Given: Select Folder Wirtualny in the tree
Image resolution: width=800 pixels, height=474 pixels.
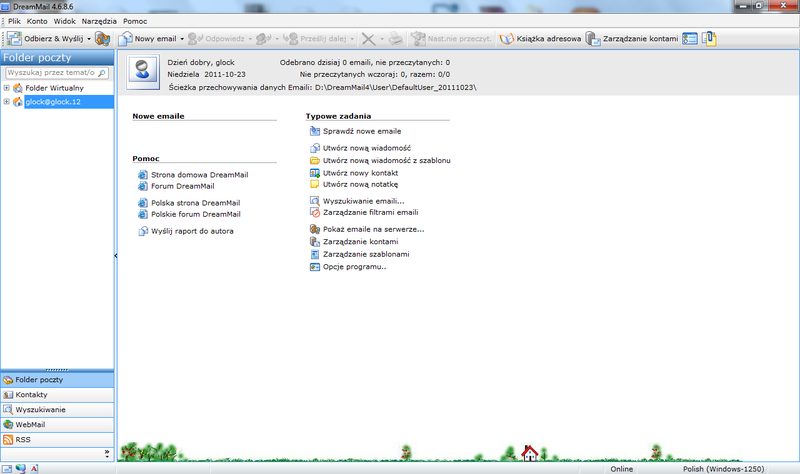Looking at the screenshot, I should 54,88.
